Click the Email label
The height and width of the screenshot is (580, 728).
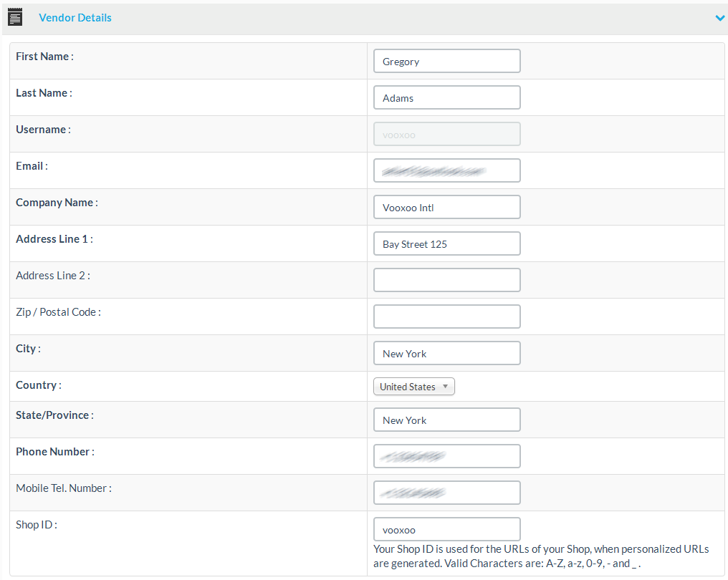point(32,166)
